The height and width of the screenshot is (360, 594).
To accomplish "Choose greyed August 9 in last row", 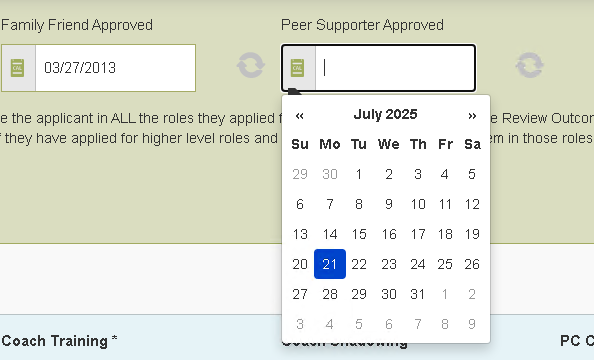I will (472, 324).
